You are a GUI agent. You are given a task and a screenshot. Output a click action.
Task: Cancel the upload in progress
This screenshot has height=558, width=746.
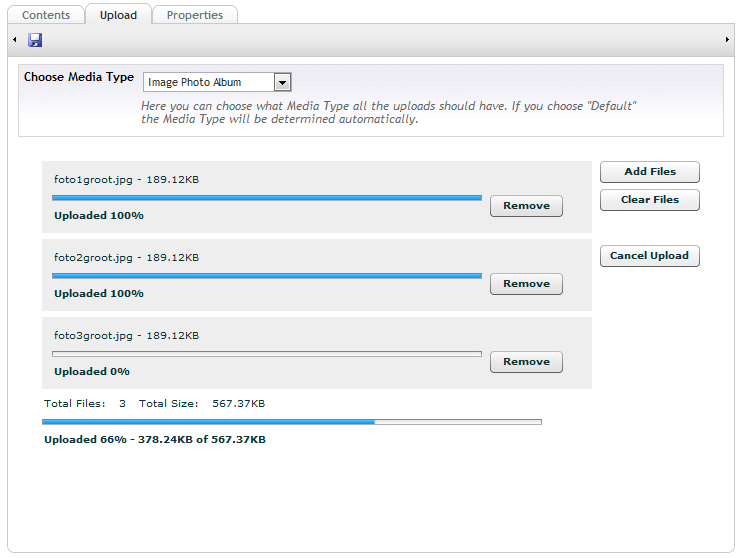coord(650,256)
